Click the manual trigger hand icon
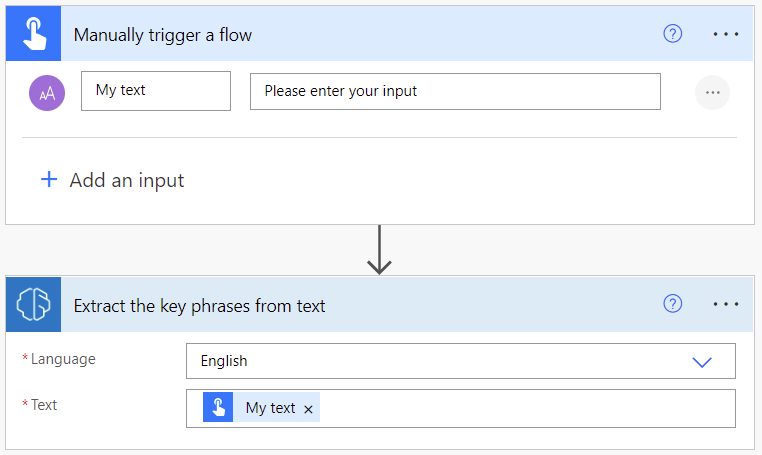This screenshot has width=762, height=455. 35,35
